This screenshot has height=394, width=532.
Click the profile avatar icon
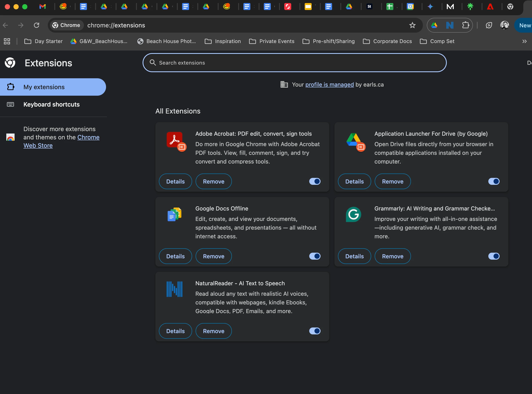[x=504, y=25]
